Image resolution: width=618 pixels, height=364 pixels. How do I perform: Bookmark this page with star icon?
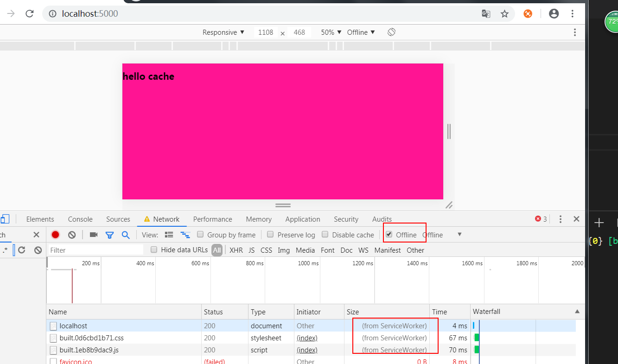coord(504,14)
